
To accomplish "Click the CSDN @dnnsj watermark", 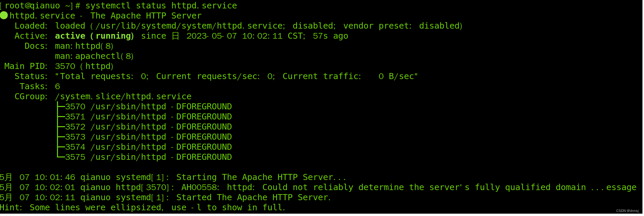I will 627,211.
